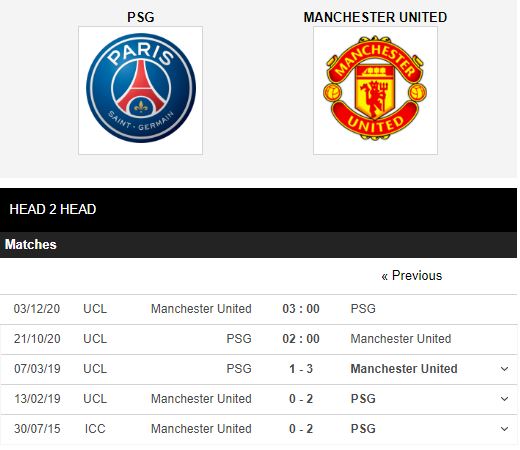Expand the 30/07/15 ICC match chevron
Image resolution: width=520 pixels, height=450 pixels.
[x=504, y=429]
